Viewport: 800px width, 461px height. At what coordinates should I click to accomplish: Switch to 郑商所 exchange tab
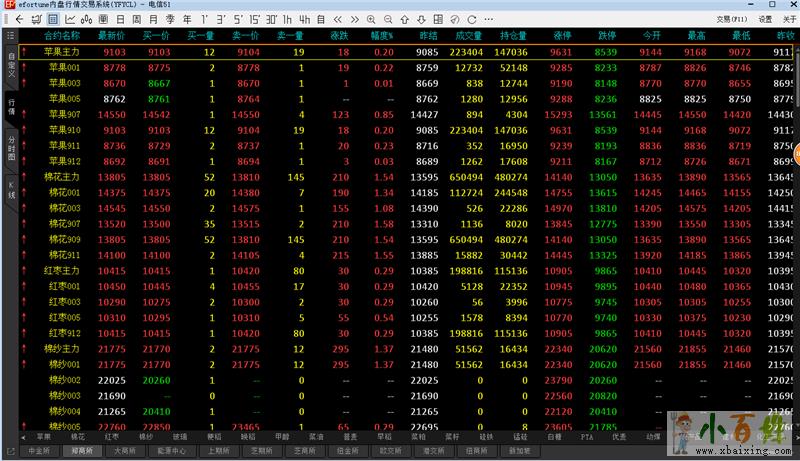coord(82,451)
